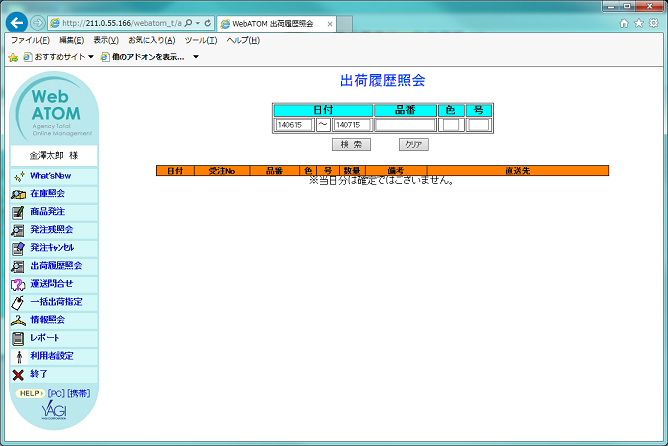Click the 一括出荷指定 tag icon
The height and width of the screenshot is (446, 668).
(x=18, y=302)
